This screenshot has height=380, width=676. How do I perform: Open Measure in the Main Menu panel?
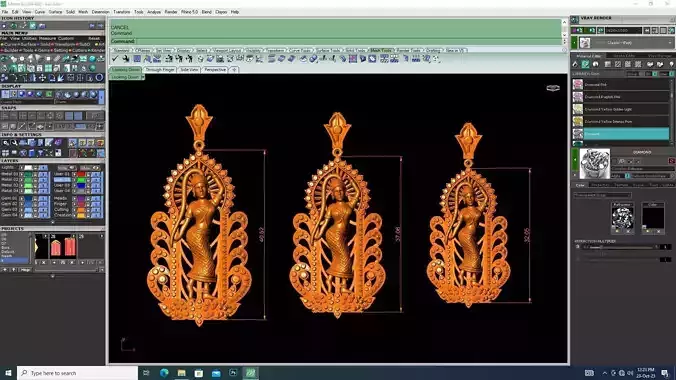[x=47, y=38]
